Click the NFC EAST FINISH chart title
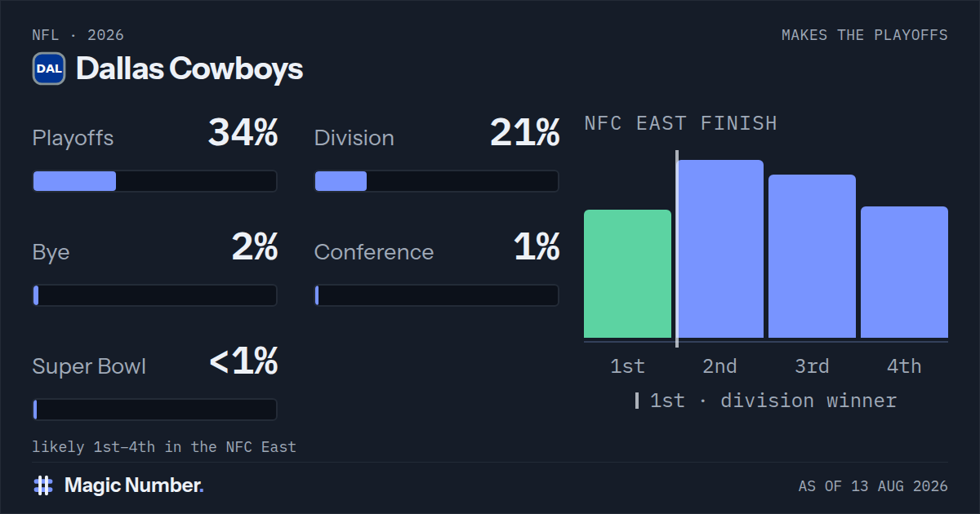Screen dimensions: 980x514 681,124
